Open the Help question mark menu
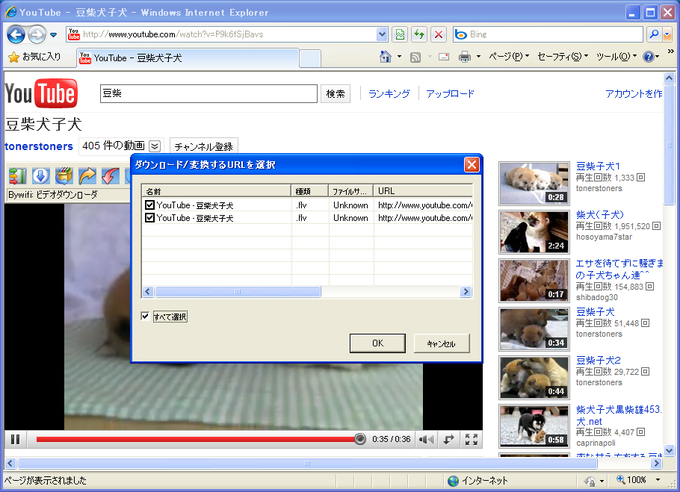The width and height of the screenshot is (680, 492). [651, 56]
